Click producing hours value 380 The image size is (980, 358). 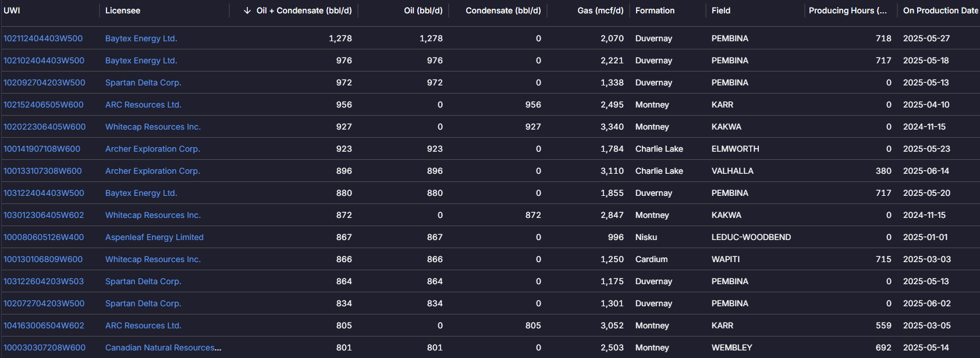point(883,171)
